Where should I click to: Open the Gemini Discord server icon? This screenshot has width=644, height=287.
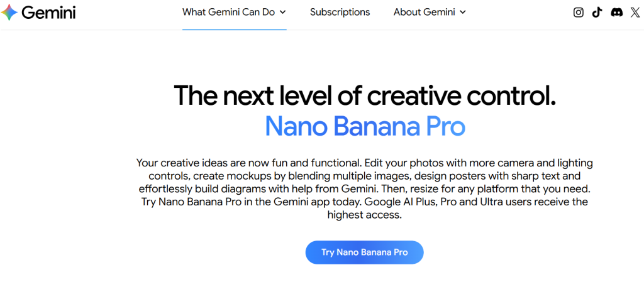tap(616, 12)
